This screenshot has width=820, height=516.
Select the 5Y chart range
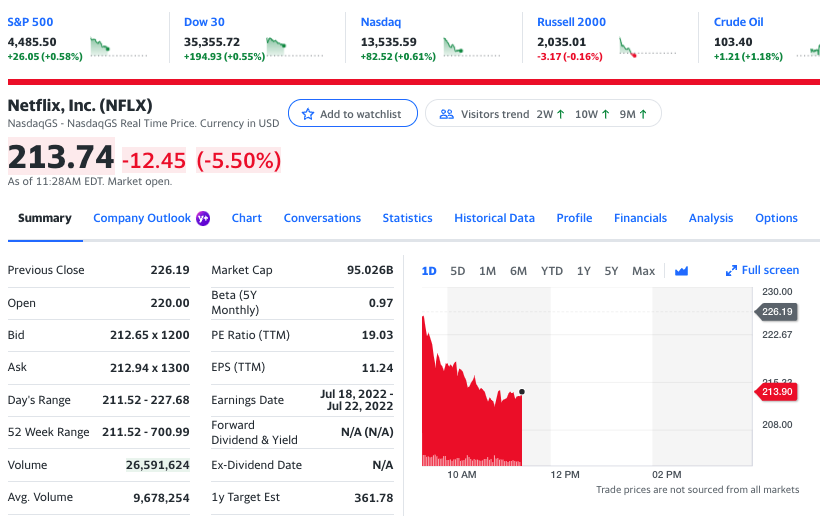point(611,271)
